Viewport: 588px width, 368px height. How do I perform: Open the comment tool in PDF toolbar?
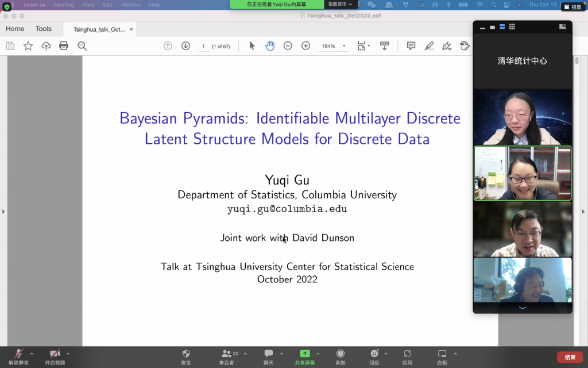tap(411, 46)
